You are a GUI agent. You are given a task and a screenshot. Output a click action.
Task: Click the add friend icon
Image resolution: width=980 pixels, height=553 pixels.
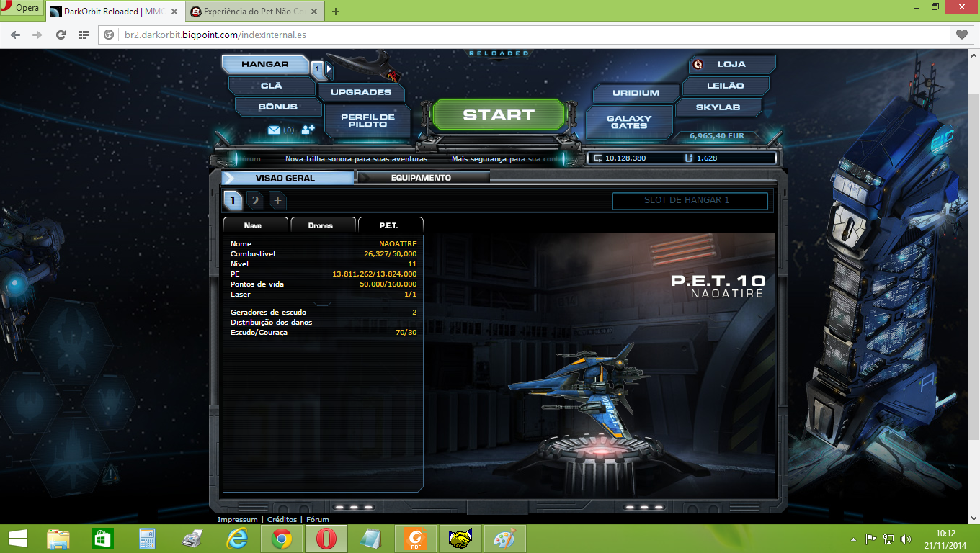308,130
